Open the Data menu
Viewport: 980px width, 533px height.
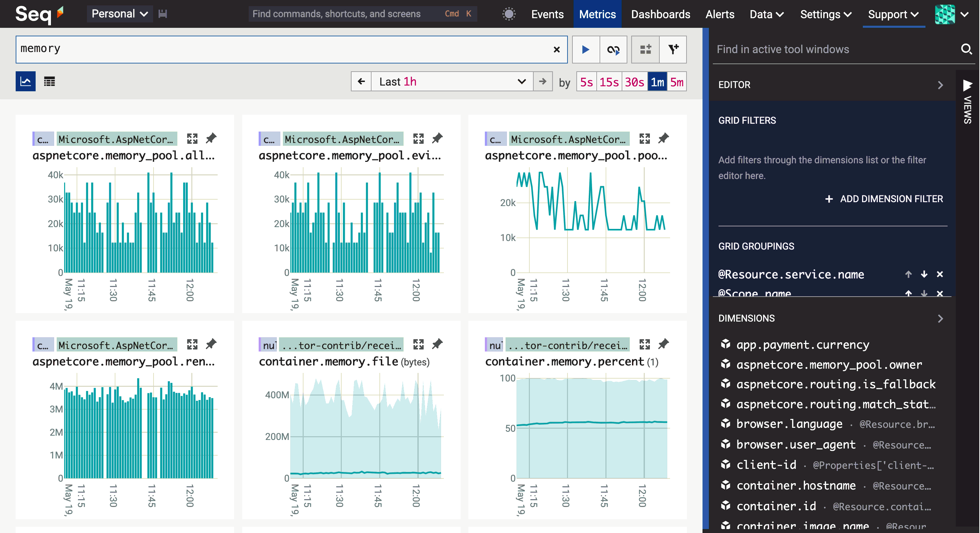coord(767,14)
